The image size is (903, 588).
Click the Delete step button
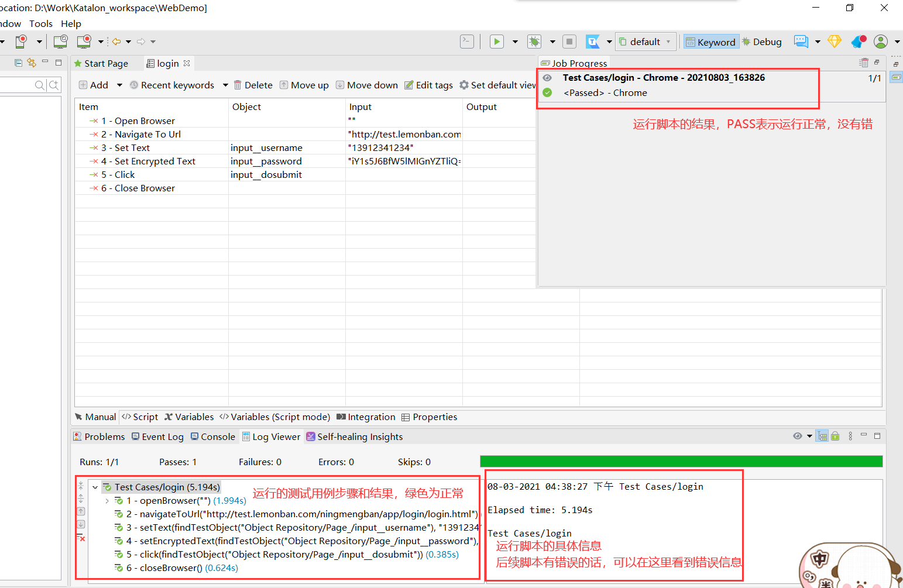(253, 85)
